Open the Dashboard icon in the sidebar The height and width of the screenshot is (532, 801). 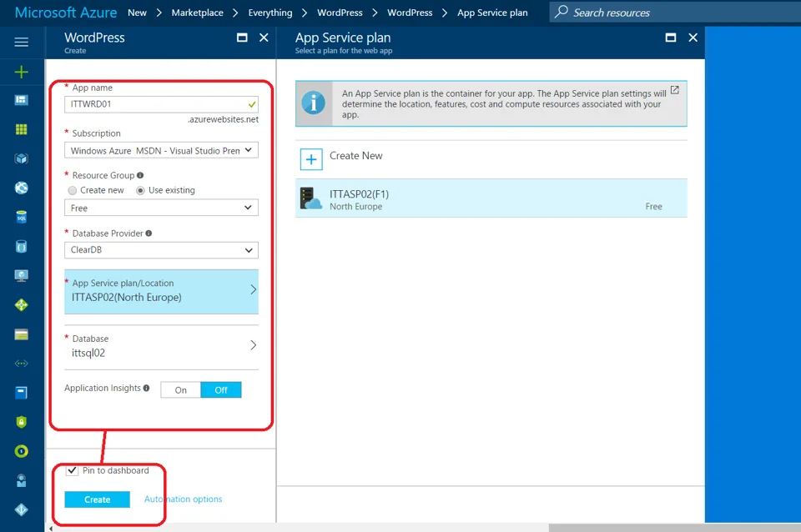[21, 100]
